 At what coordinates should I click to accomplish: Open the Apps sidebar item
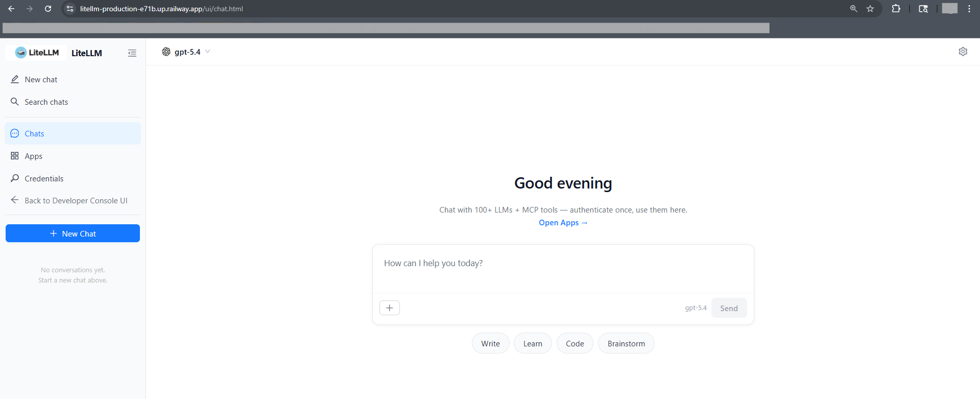coord(73,156)
